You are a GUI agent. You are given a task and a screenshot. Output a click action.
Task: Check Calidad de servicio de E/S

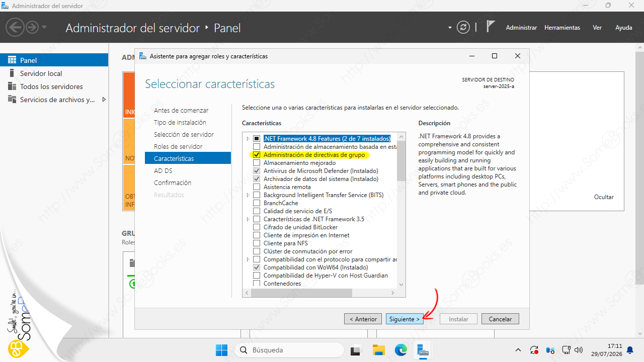coord(257,211)
